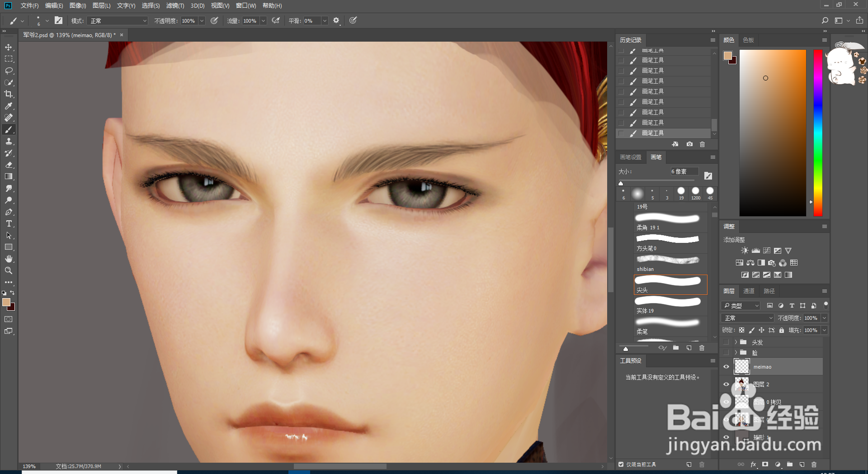Viewport: 868px width, 474px height.
Task: Expand the 头发 layer group
Action: pyautogui.click(x=736, y=342)
